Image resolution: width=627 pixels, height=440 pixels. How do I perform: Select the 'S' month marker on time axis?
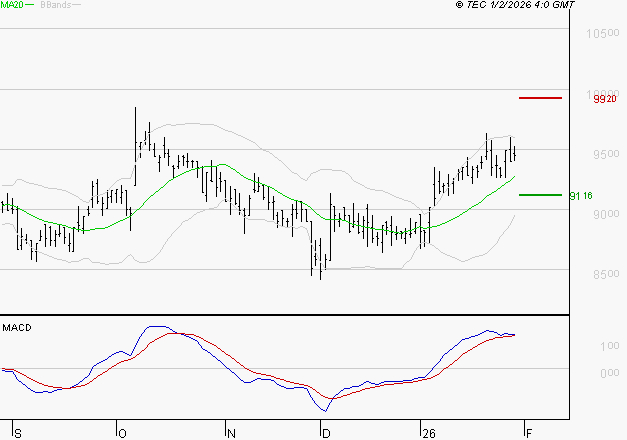[16, 431]
